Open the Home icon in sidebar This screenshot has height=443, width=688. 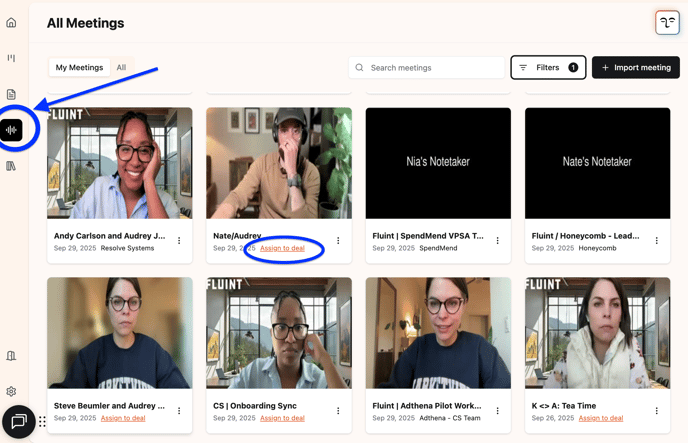point(11,23)
